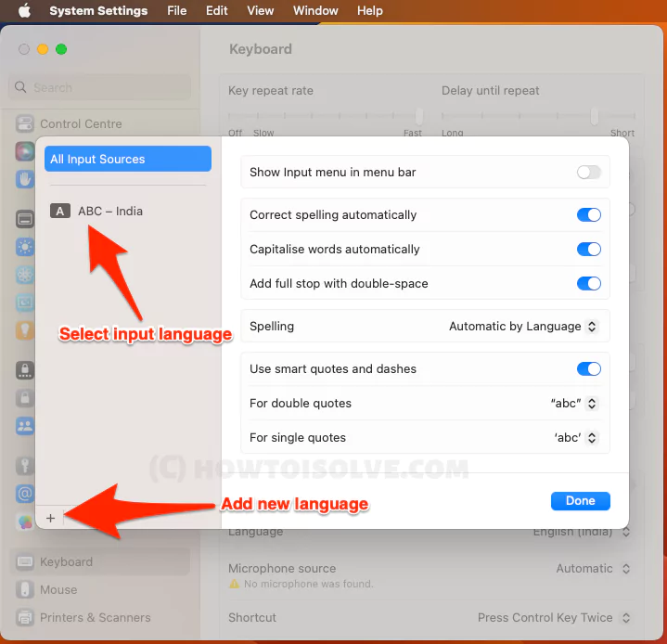Click the grey padlock sidebar icon
This screenshot has height=644, width=667.
25,398
